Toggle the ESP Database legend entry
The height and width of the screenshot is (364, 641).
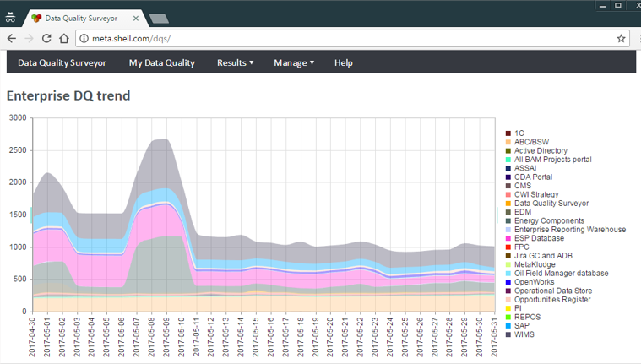pos(535,238)
